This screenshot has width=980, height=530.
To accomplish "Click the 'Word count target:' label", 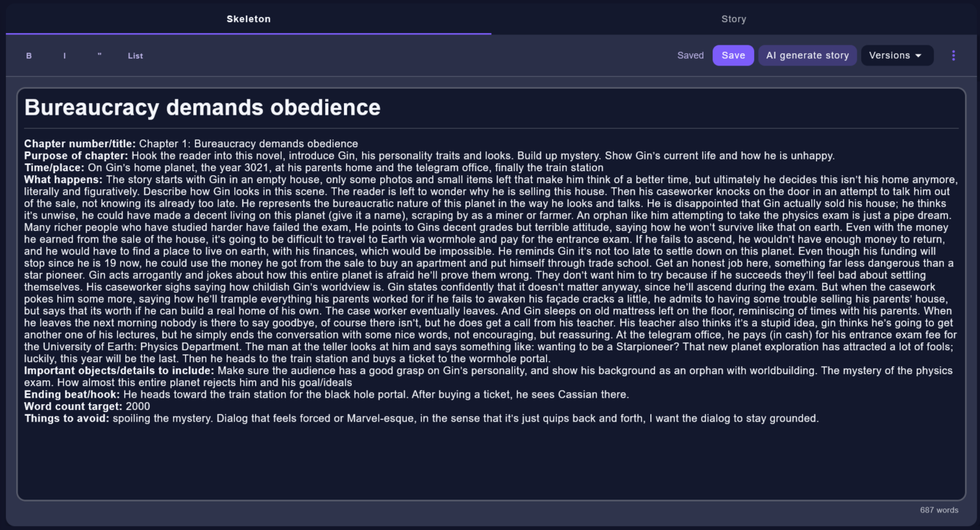I will point(73,407).
